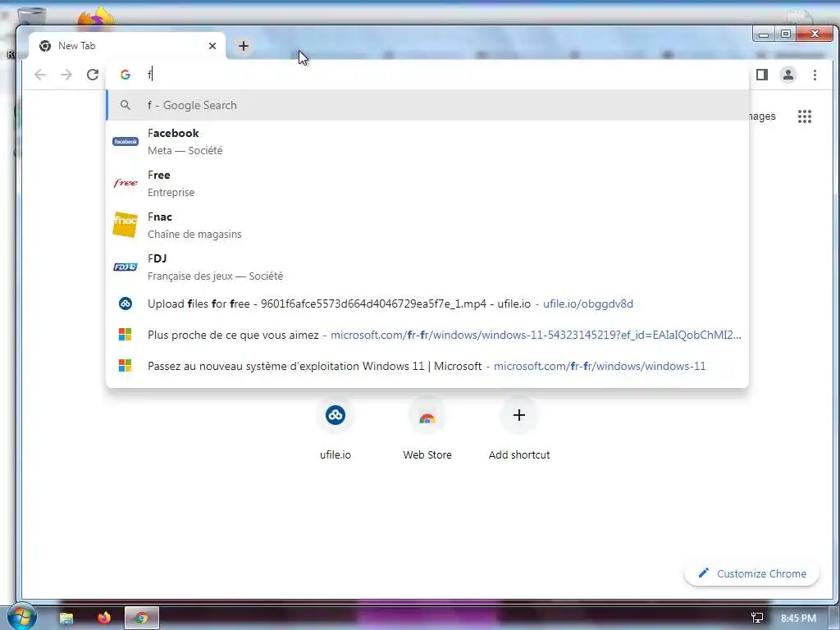
Task: Open the Google apps grid
Action: 805,116
